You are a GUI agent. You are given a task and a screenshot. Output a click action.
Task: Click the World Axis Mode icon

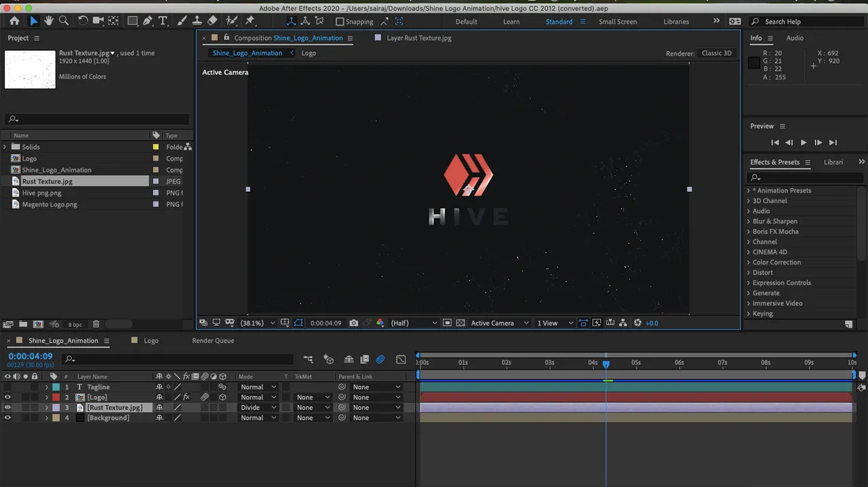305,21
